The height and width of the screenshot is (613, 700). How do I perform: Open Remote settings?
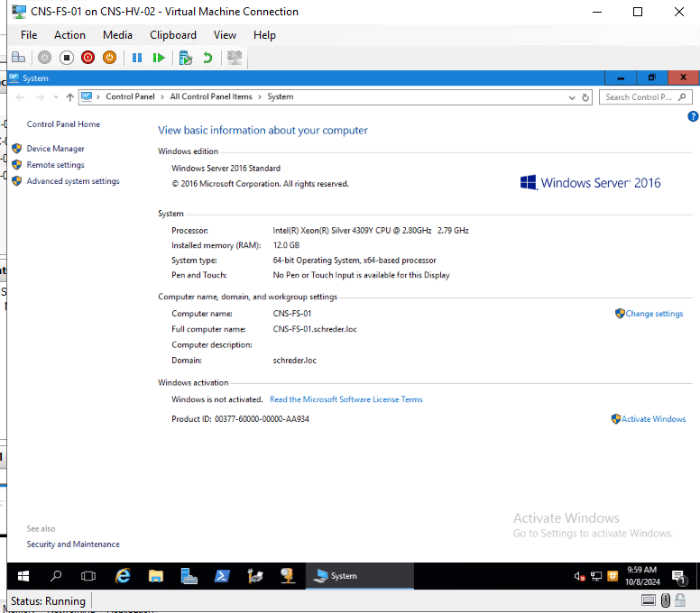[55, 165]
